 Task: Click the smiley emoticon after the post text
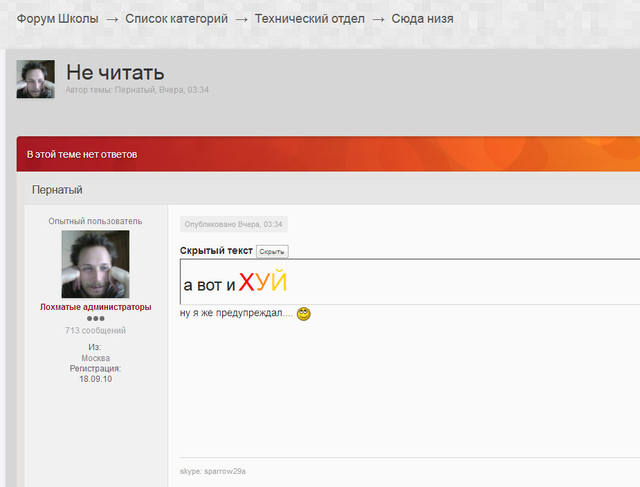304,314
